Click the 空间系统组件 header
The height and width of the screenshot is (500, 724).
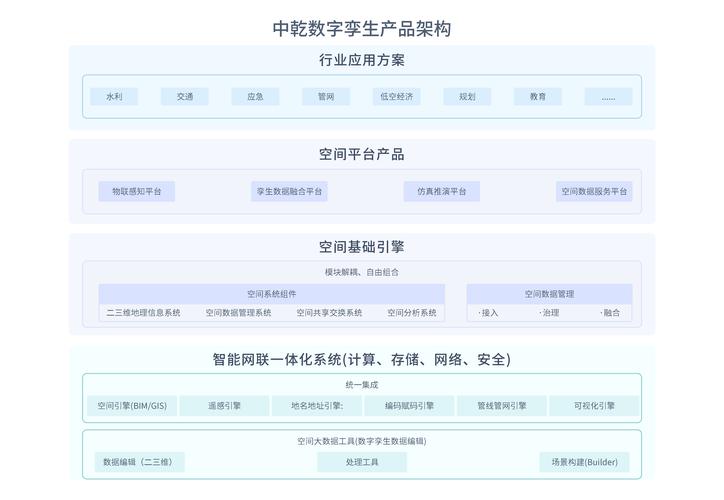coord(272,294)
